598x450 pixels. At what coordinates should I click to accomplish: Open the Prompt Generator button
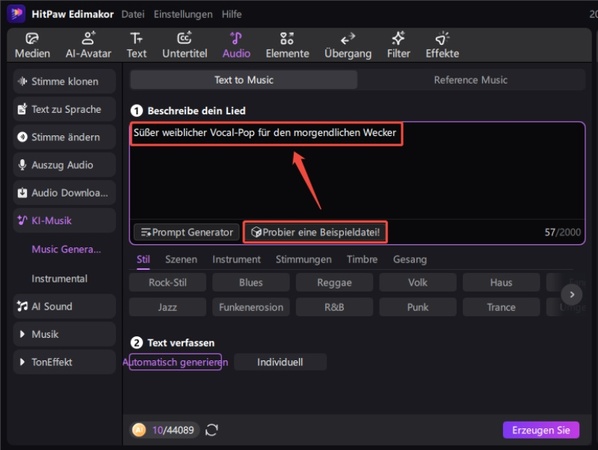(187, 232)
